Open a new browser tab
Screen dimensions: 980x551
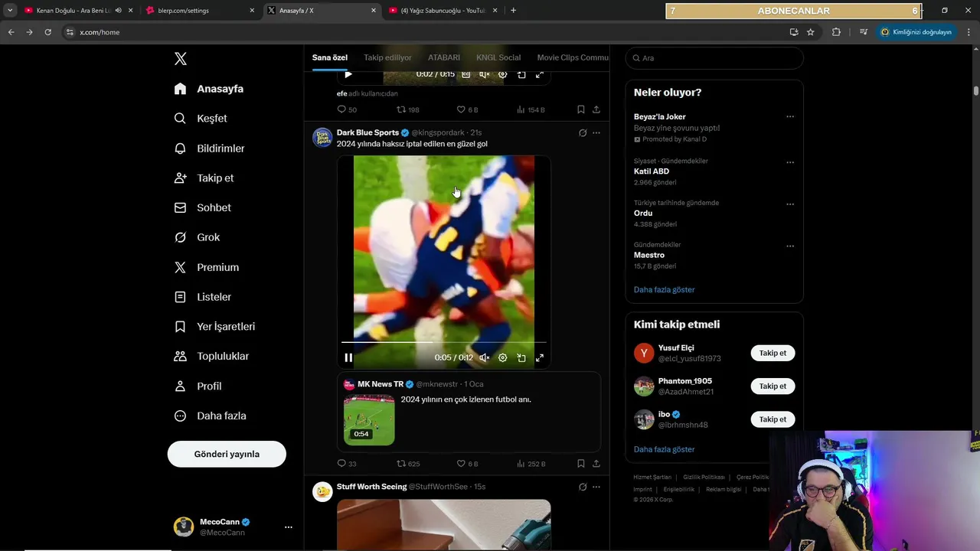tap(513, 11)
